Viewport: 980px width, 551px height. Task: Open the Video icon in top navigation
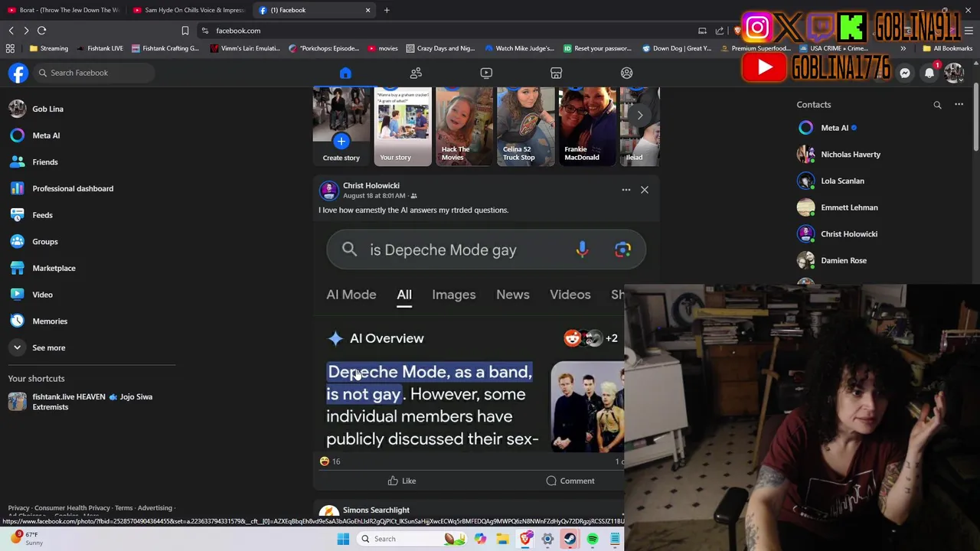pos(486,73)
